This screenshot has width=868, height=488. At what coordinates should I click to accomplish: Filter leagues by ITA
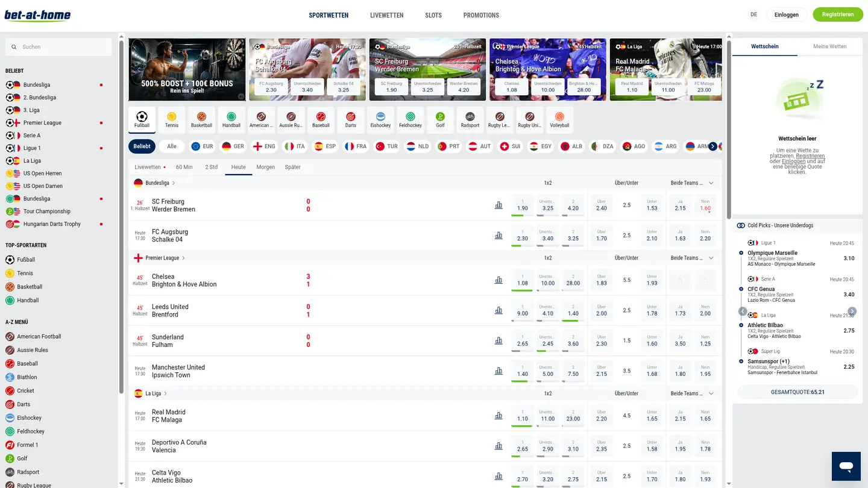click(x=295, y=146)
